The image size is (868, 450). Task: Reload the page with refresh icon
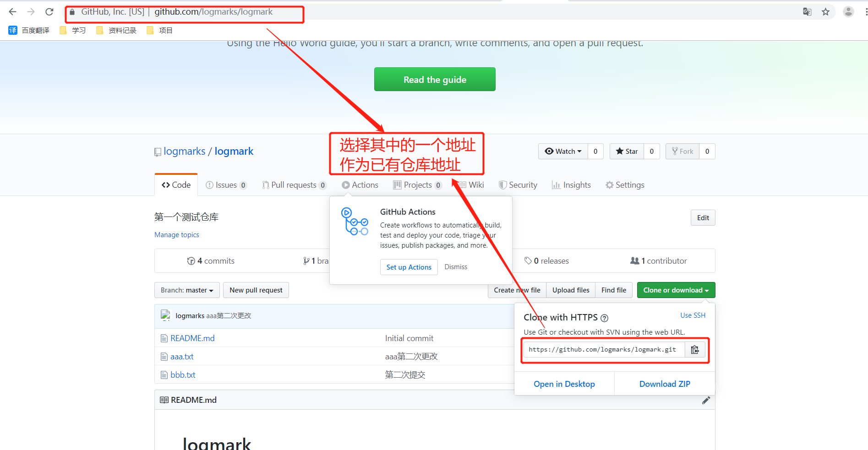click(49, 12)
